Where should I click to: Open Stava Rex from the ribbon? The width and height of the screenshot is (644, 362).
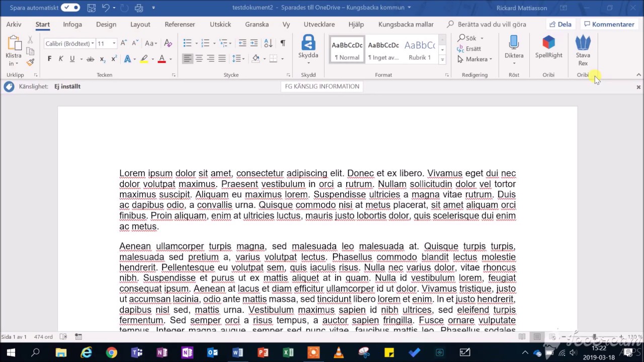coord(583,50)
